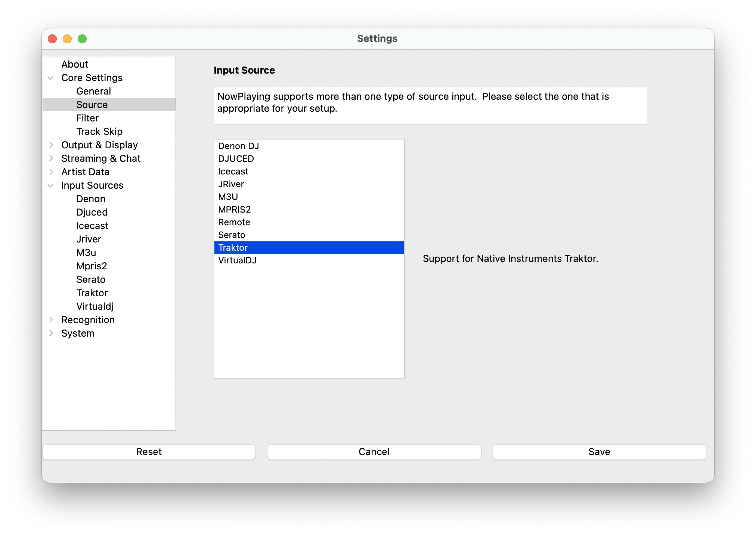Open the Track Skip settings page
Screen dimensions: 756x538
coord(99,131)
